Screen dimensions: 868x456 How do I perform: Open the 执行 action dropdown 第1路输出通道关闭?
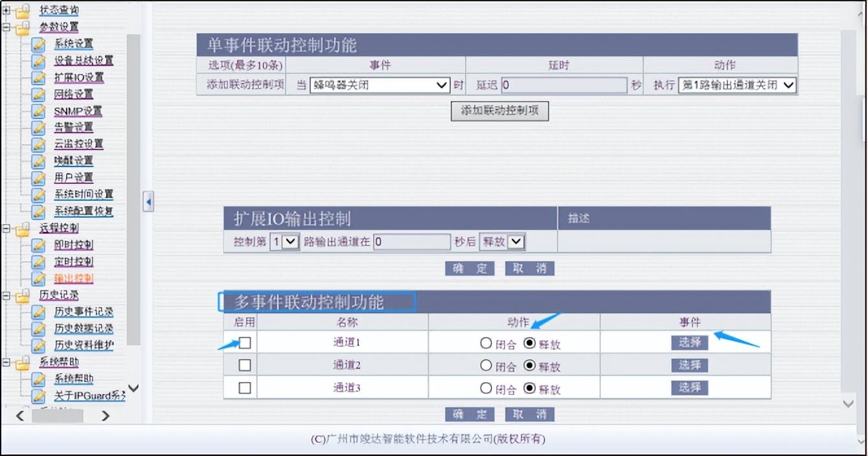coord(737,85)
